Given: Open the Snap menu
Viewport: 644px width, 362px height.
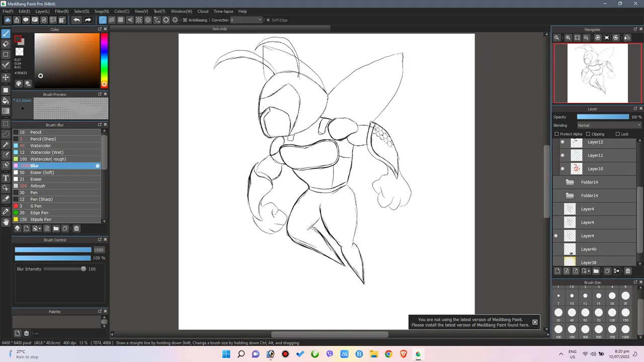Looking at the screenshot, I should click(x=102, y=11).
